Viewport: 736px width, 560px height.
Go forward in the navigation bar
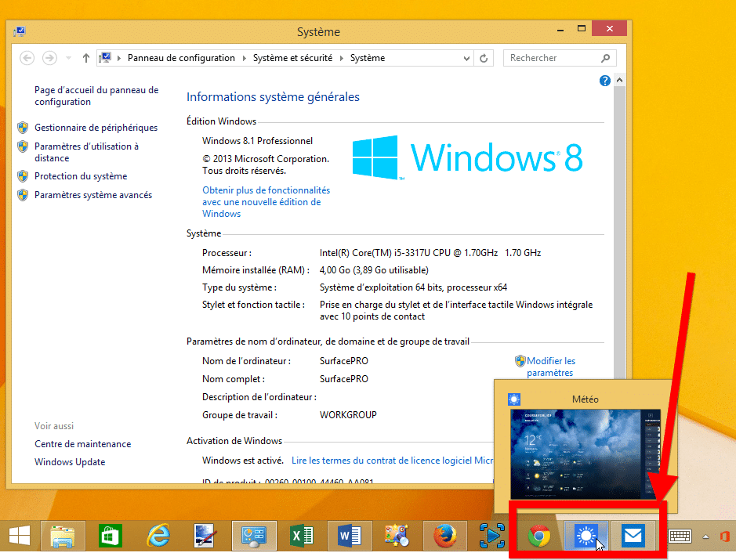(49, 58)
